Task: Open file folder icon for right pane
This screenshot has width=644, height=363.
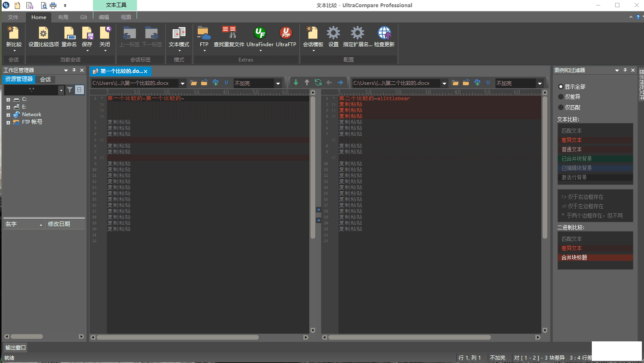Action: tap(455, 83)
